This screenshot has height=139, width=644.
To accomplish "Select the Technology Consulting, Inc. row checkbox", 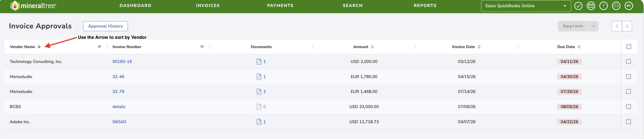I will click(x=628, y=62).
